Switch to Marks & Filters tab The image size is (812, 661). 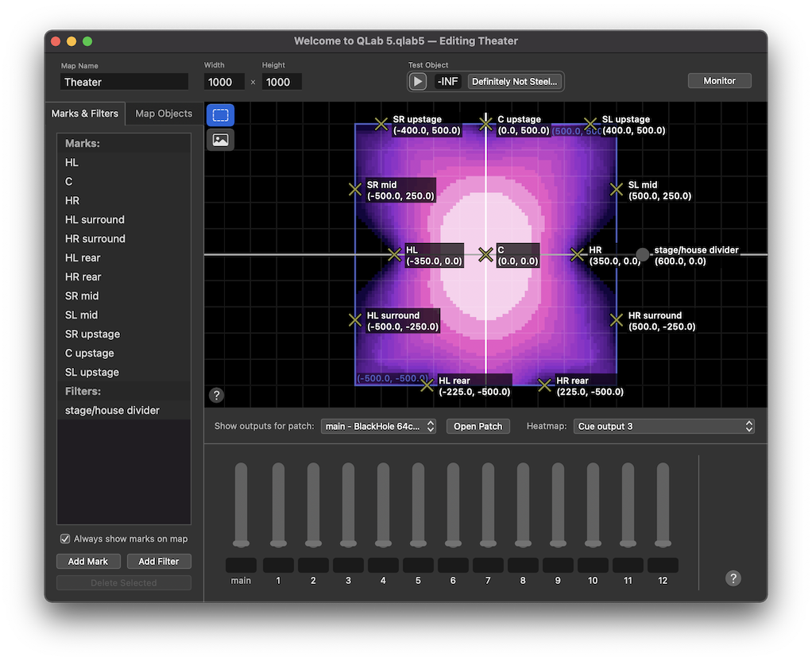click(85, 114)
